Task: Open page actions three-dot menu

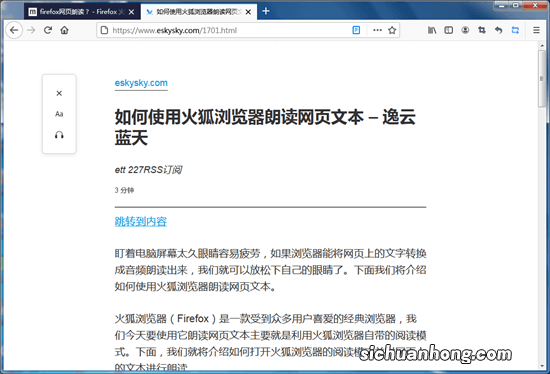Action: click(377, 30)
